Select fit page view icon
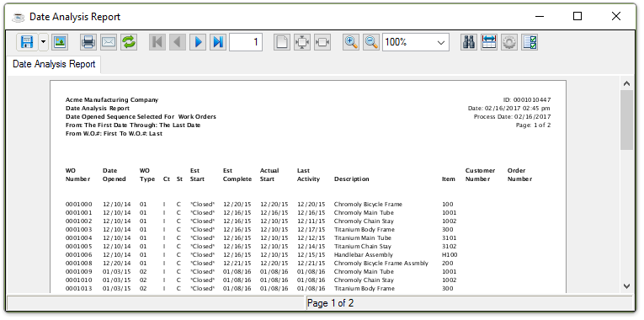Screen dimensions: 644x320 pyautogui.click(x=302, y=42)
